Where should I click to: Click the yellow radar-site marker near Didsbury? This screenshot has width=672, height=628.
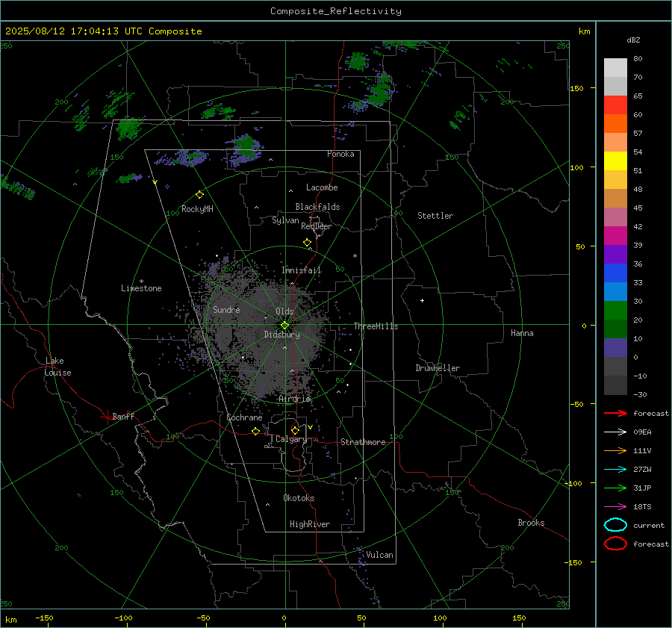(x=284, y=326)
